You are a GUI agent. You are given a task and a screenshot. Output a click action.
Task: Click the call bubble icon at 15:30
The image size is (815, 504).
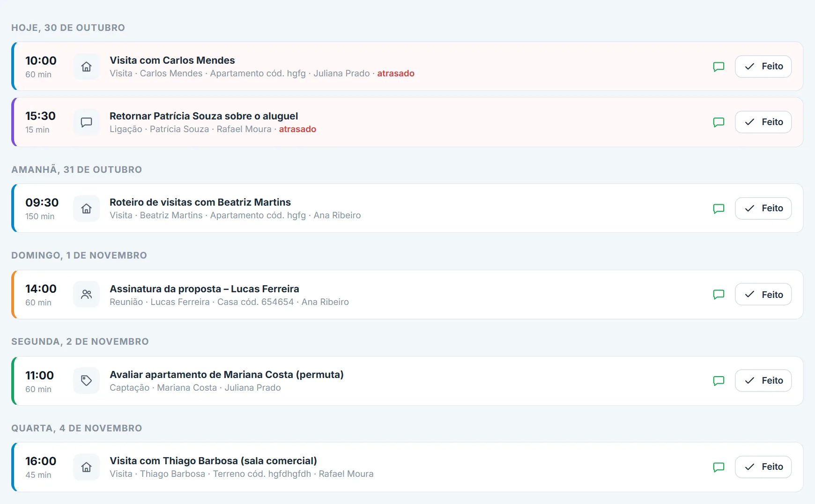[x=86, y=122]
